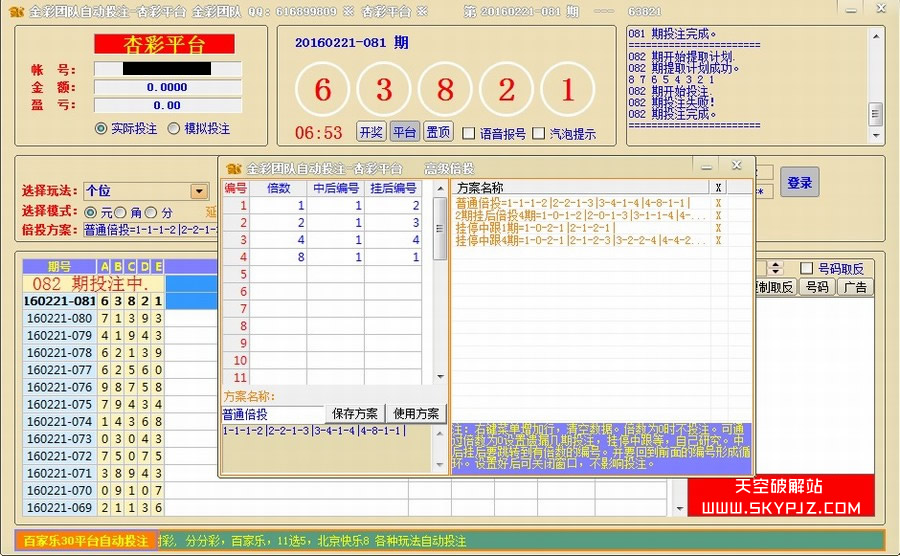Click the 制取反 button
The width and height of the screenshot is (900, 556).
[775, 287]
